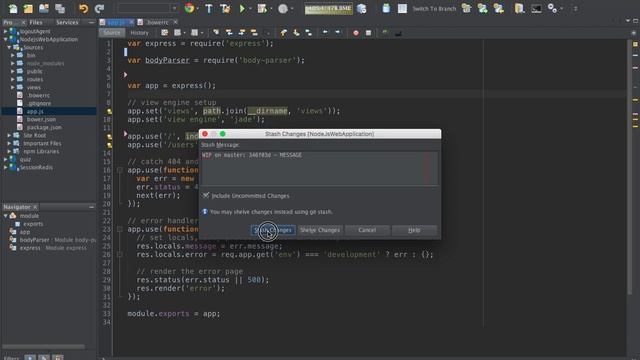Click the Open Project icon
The width and height of the screenshot is (640, 360).
coord(44,8)
